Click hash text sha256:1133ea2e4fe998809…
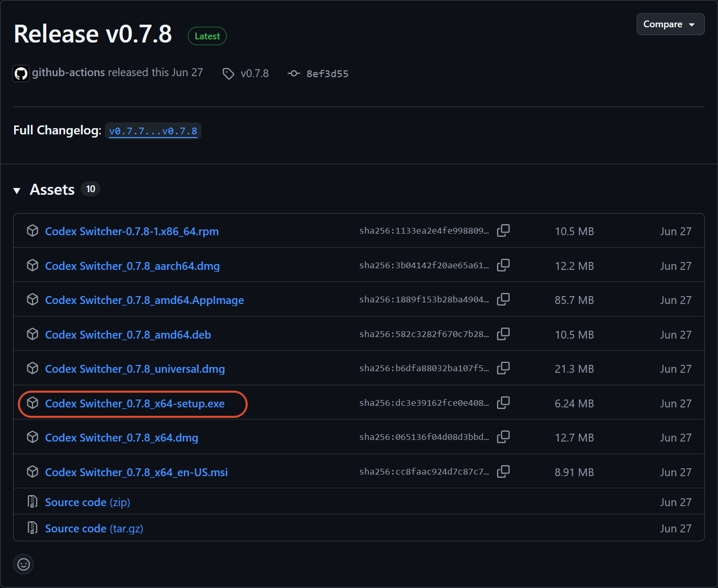The width and height of the screenshot is (718, 588). 424,232
